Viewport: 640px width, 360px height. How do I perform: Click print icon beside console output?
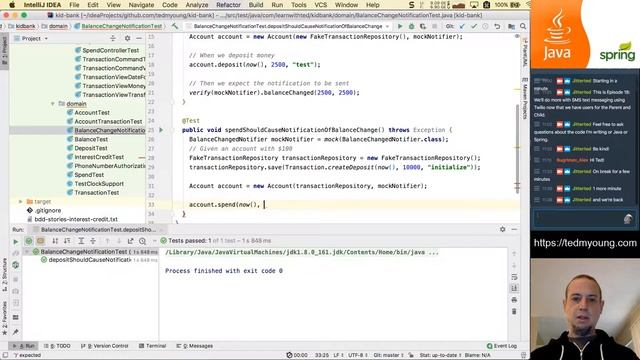(514, 300)
